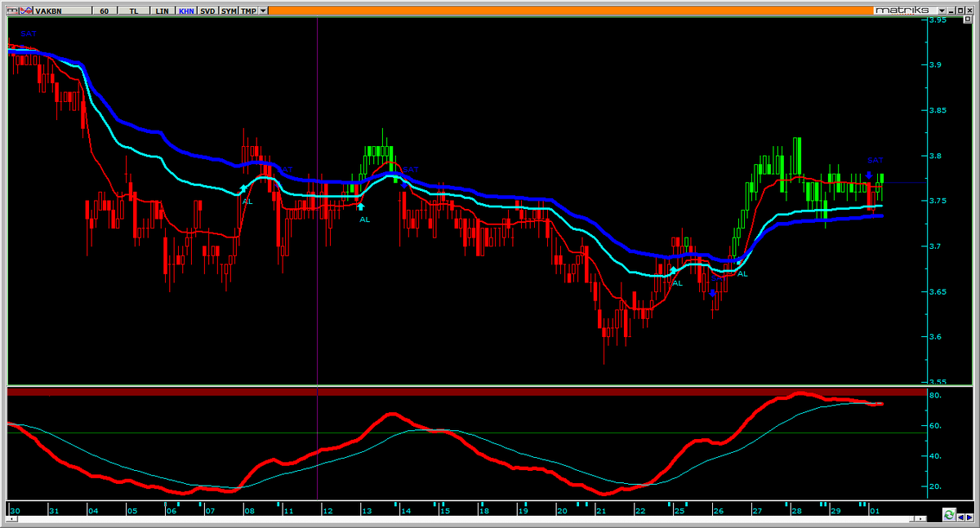Click the dark red overbought band
This screenshot has height=528, width=980.
[x=465, y=392]
